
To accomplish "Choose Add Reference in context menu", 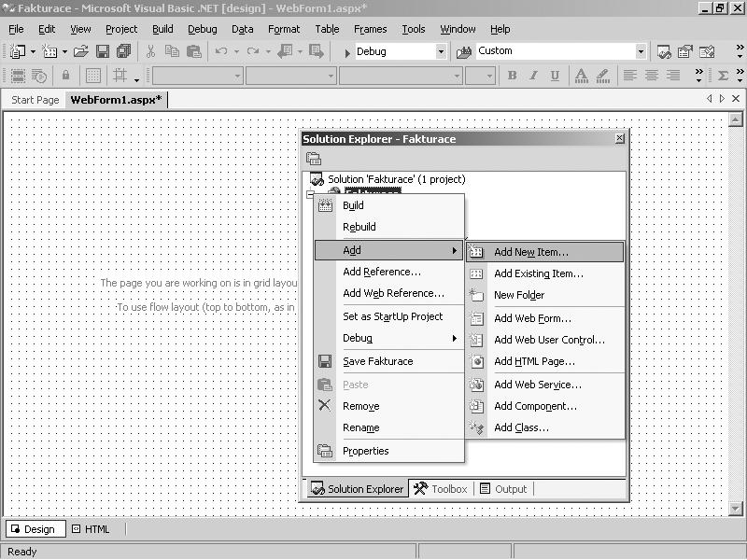I will click(x=388, y=272).
